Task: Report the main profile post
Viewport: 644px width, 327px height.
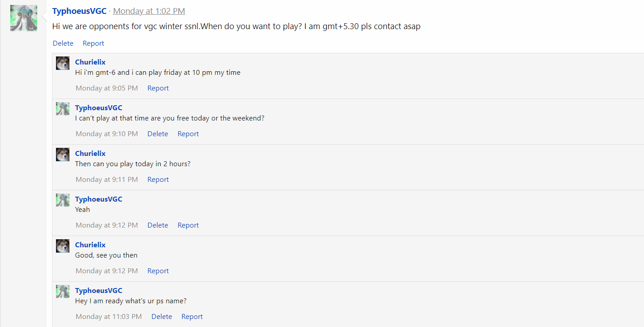Action: pos(93,43)
